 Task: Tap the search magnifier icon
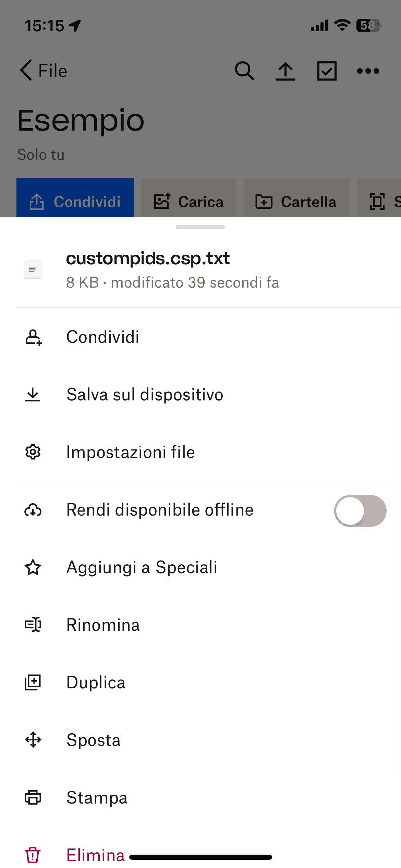point(244,71)
